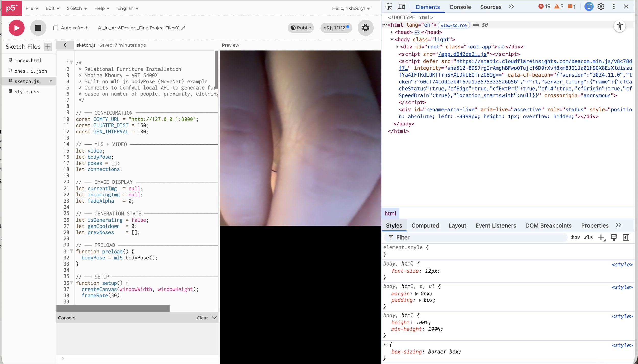Toggle the Public visibility button
This screenshot has width=638, height=364.
click(301, 28)
